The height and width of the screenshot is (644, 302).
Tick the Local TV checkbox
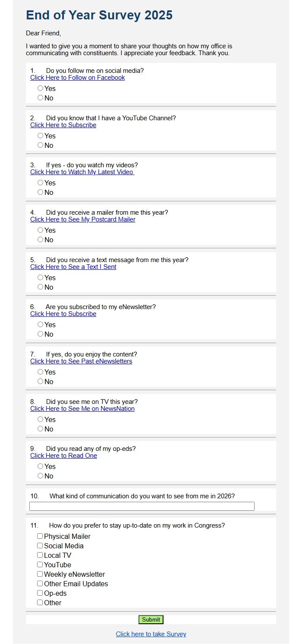tap(40, 555)
